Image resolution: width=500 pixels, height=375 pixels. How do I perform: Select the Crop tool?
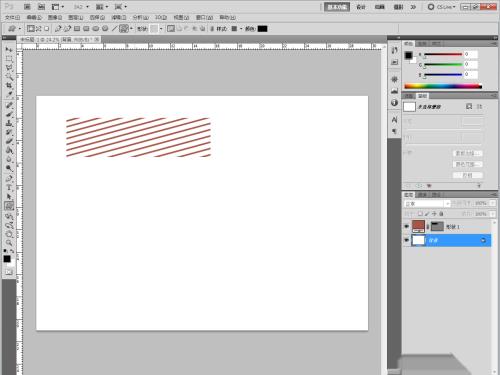[x=9, y=86]
